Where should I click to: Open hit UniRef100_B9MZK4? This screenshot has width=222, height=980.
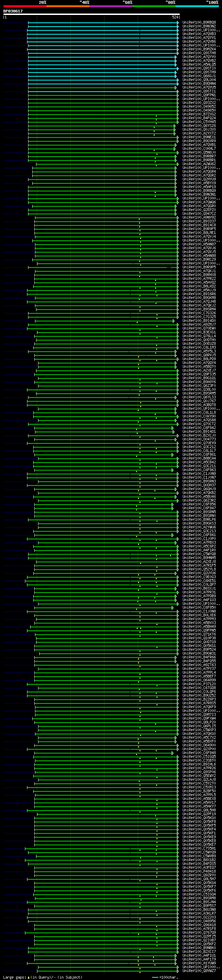pos(199,49)
